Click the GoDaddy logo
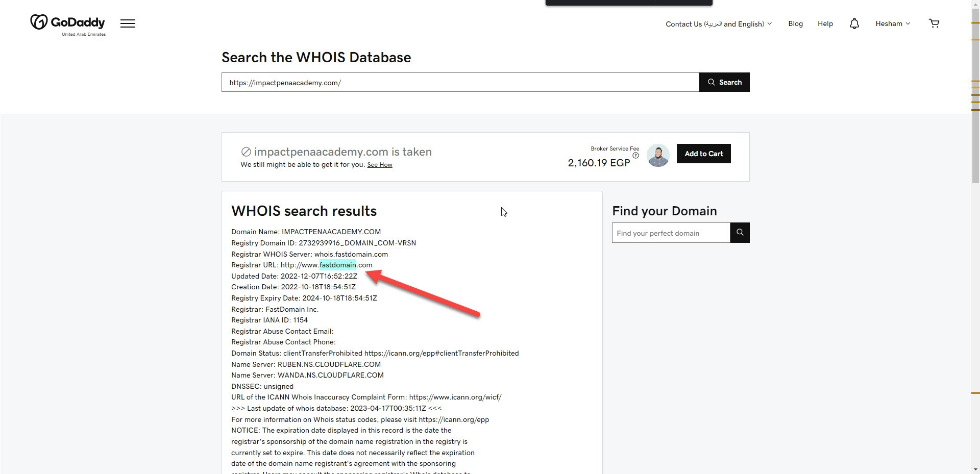Viewport: 980px width, 474px height. pyautogui.click(x=67, y=23)
